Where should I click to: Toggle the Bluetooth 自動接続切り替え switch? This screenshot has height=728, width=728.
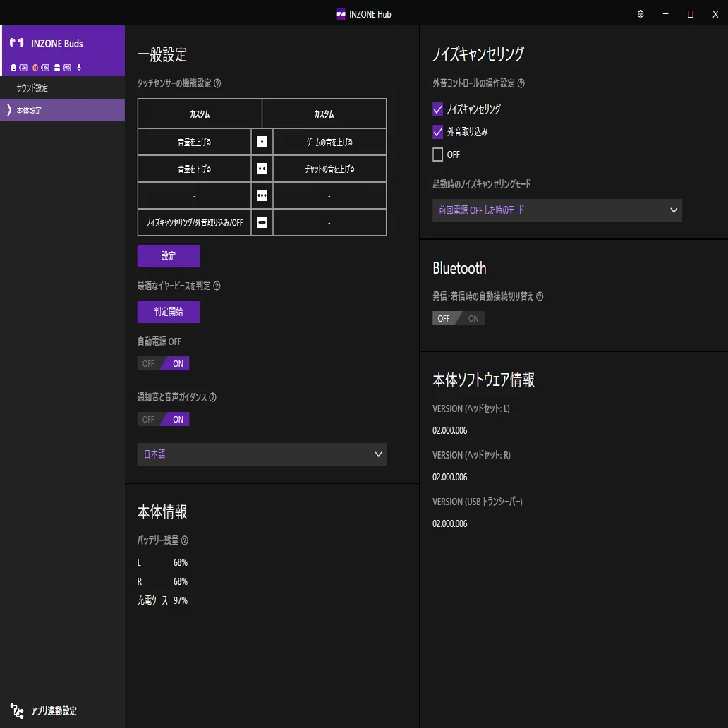(459, 319)
